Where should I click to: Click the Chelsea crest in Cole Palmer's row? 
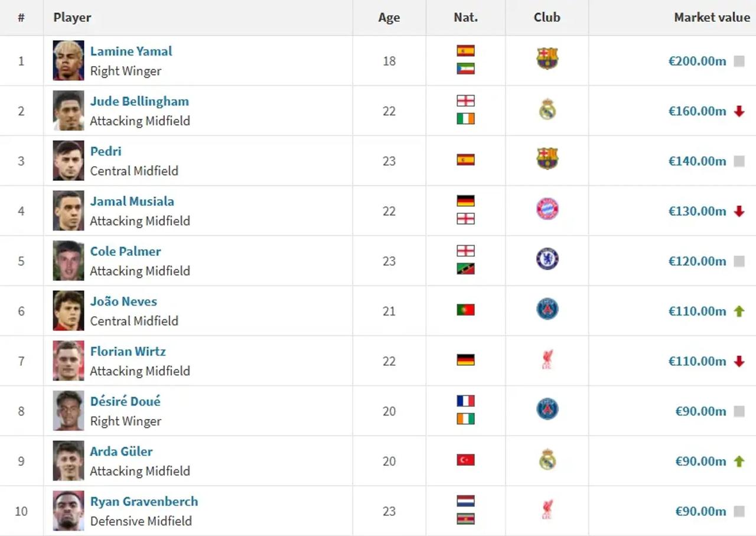click(x=547, y=259)
